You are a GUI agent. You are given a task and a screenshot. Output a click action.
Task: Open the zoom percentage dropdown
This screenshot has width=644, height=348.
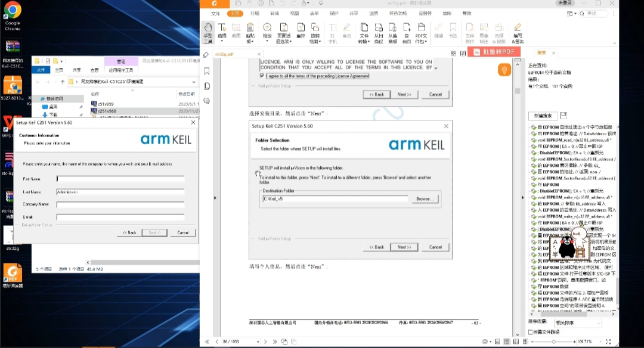(x=600, y=341)
